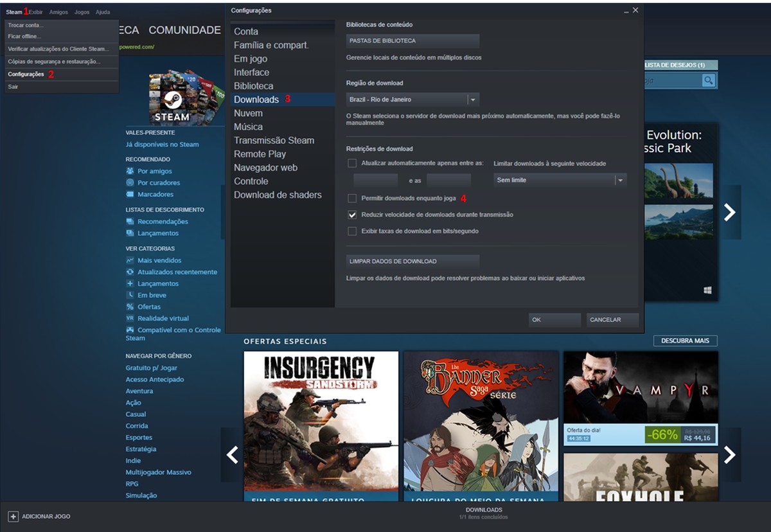Click the plus icon beside Lançamentos category
This screenshot has height=532, width=771.
(130, 283)
